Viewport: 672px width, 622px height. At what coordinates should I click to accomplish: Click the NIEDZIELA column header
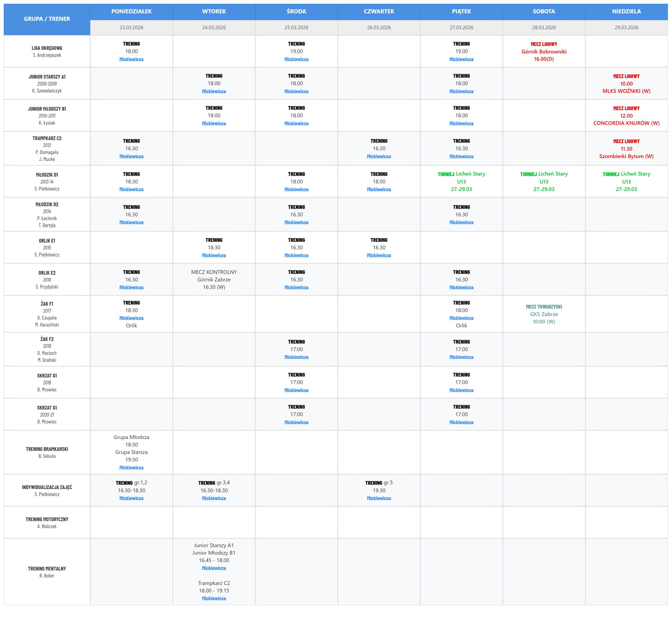tap(626, 12)
